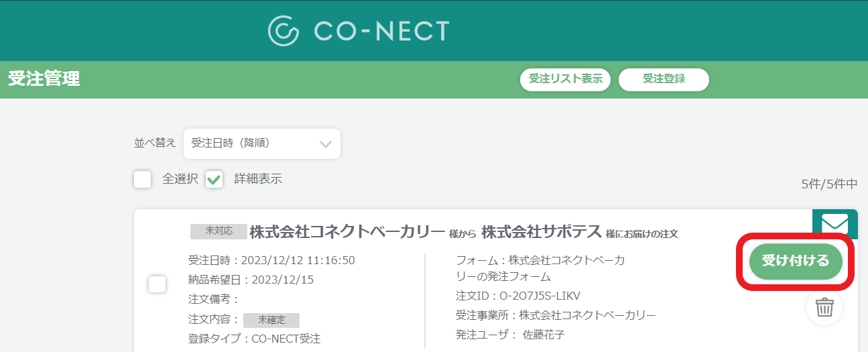Click the CO-NECT header wordmark

[x=381, y=31]
